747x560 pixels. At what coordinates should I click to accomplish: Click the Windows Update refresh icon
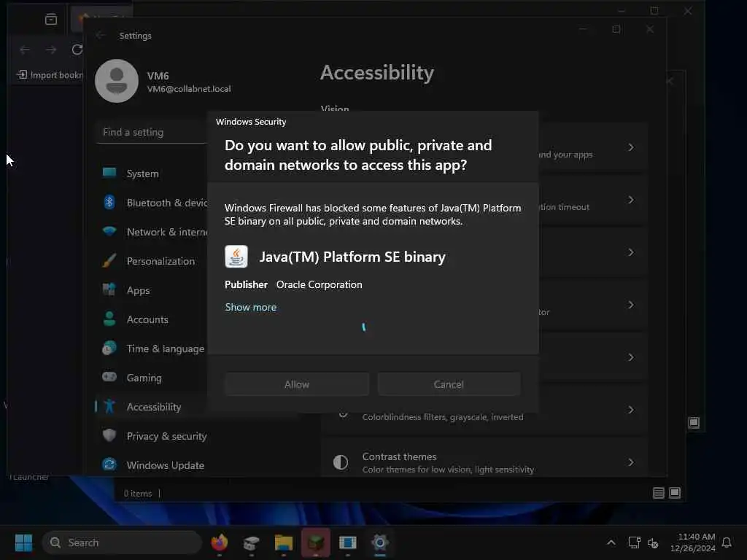[109, 464]
